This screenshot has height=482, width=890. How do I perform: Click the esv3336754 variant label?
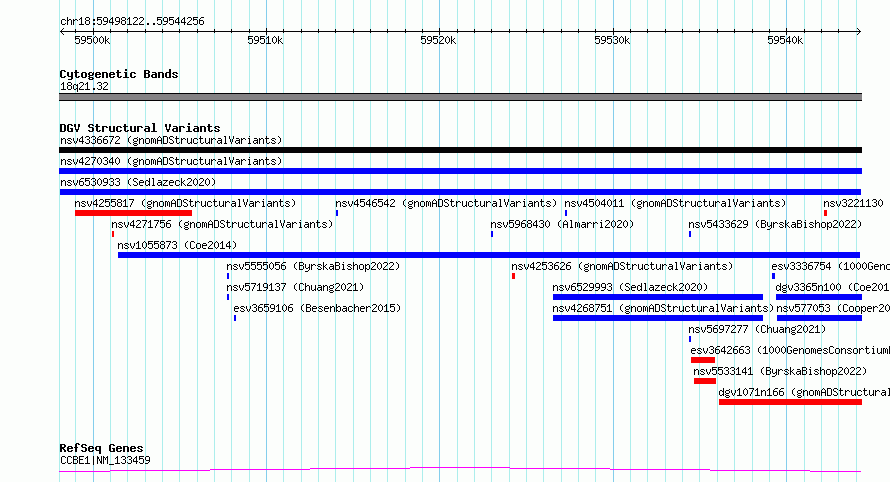(x=830, y=266)
